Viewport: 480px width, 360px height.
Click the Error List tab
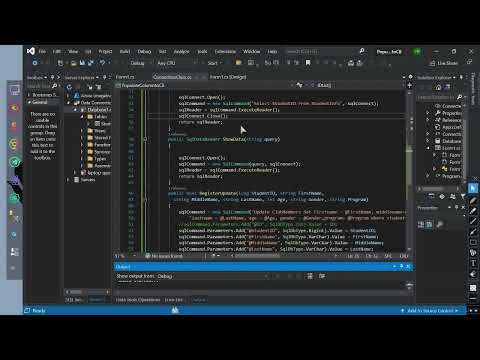click(174, 300)
